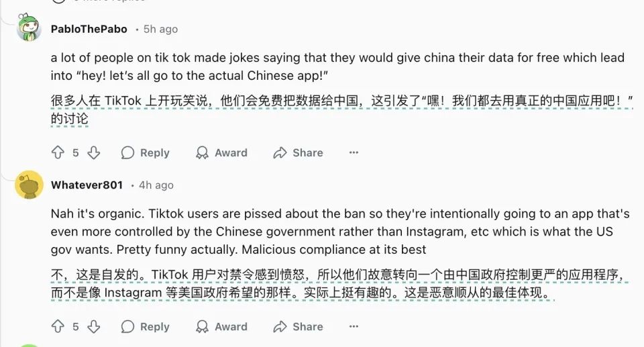Screen dimensions: 644x347
Task: Downvote Whatever801's comment
Action: [94, 327]
